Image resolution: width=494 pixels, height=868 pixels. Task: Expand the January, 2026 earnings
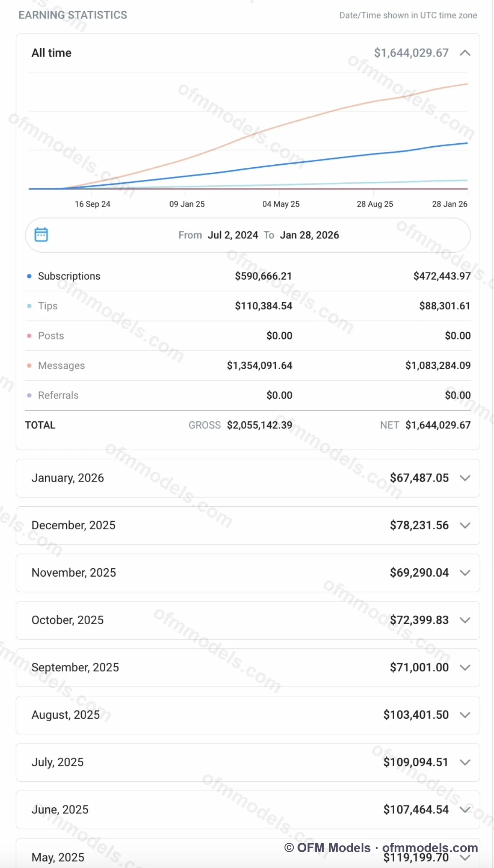tap(248, 478)
